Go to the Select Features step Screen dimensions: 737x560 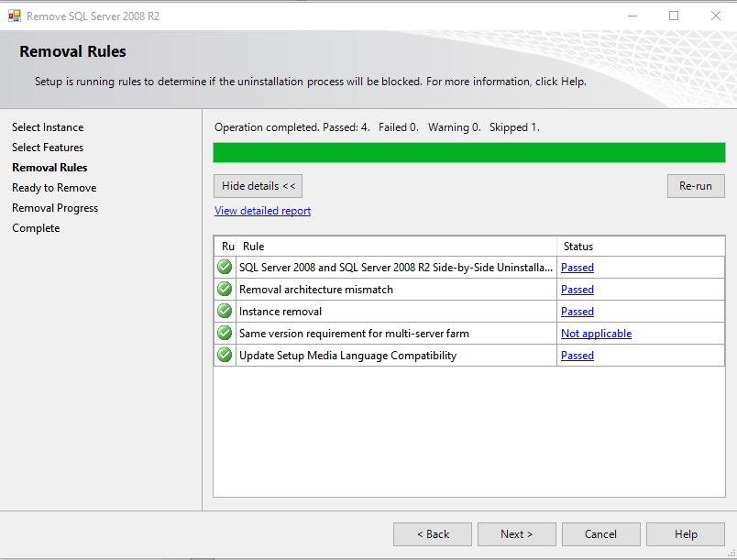click(48, 148)
